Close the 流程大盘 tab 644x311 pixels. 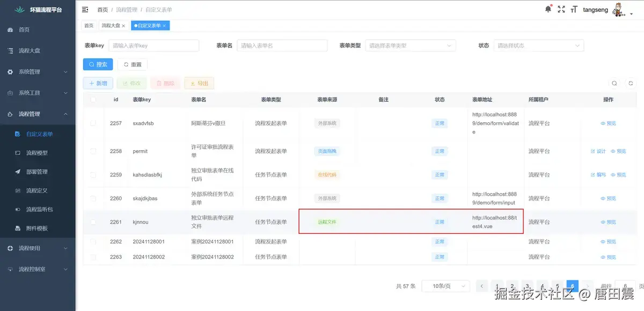123,26
